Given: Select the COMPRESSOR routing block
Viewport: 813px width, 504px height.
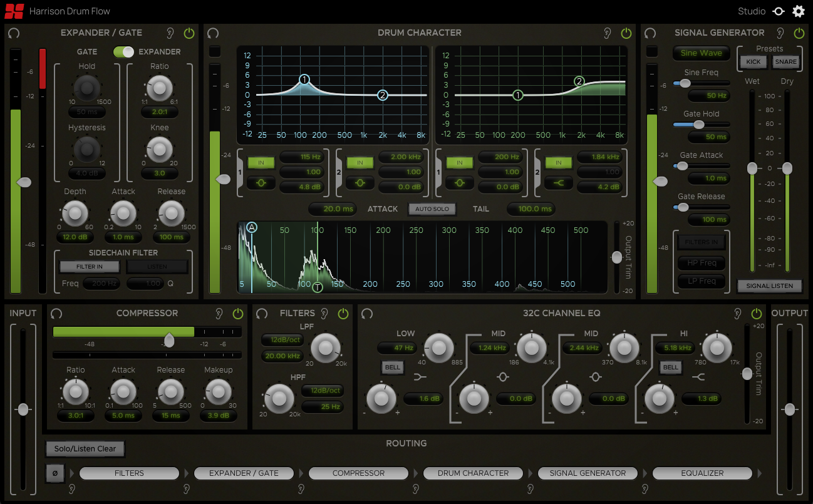Looking at the screenshot, I should pyautogui.click(x=358, y=473).
